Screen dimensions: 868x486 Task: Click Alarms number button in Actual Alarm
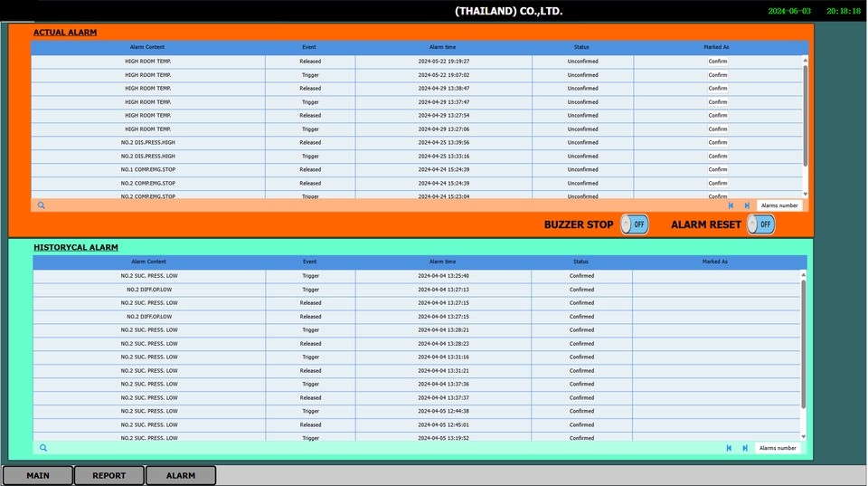click(x=778, y=205)
